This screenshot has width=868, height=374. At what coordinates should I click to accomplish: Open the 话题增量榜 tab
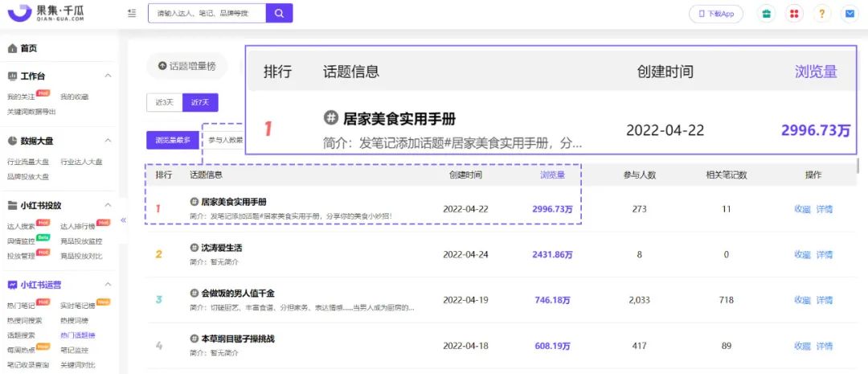click(186, 66)
